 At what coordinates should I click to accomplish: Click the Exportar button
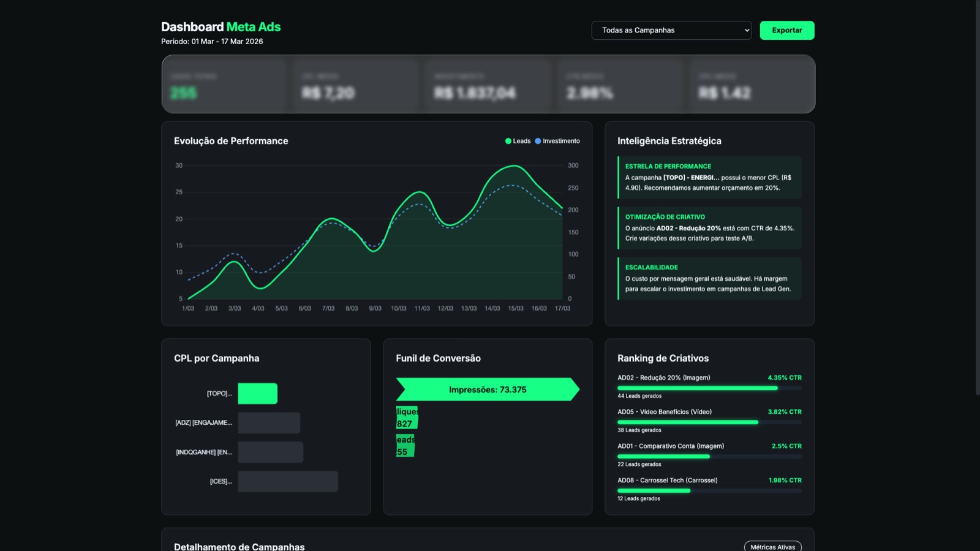[787, 30]
